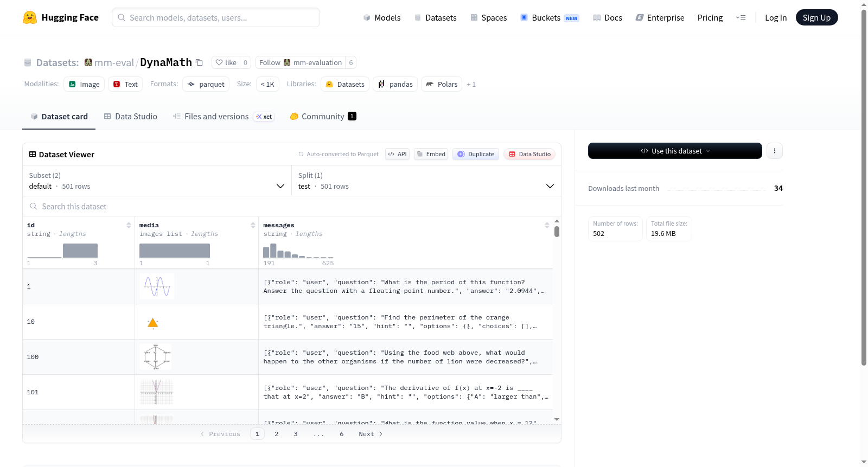The image size is (868, 467).
Task: Select the Text modality tag
Action: pyautogui.click(x=125, y=84)
